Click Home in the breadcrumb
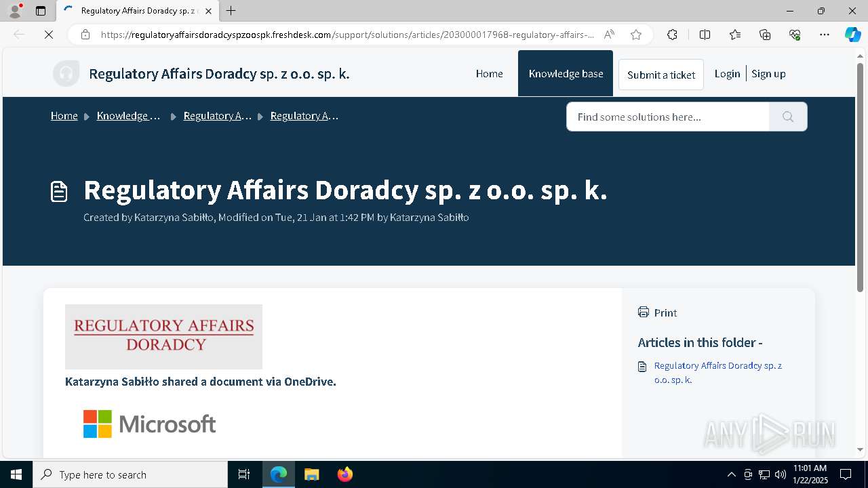 pos(64,116)
